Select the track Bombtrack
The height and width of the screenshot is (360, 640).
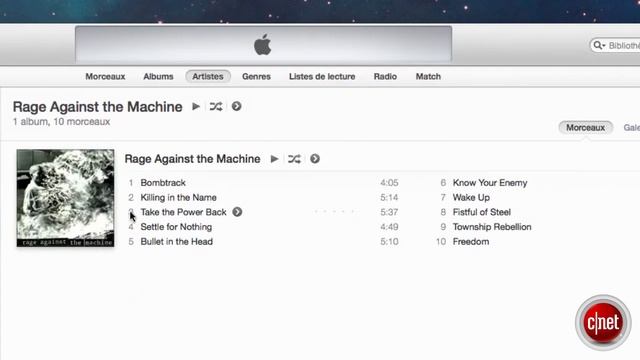[163, 183]
